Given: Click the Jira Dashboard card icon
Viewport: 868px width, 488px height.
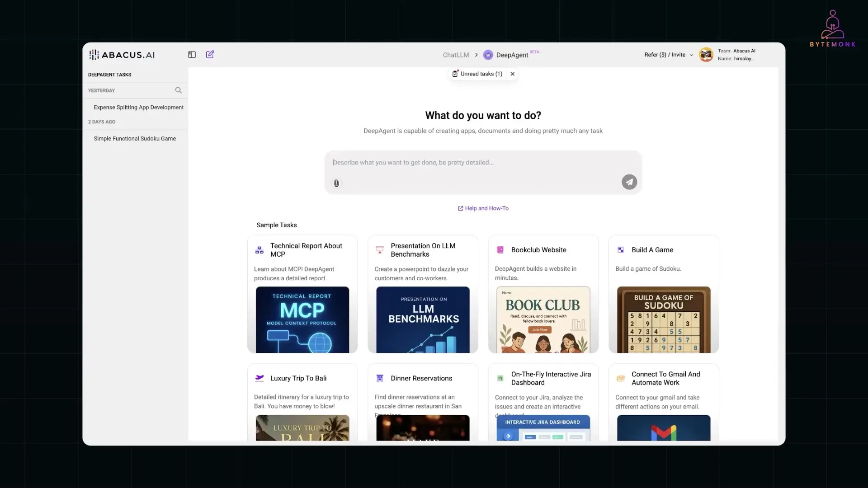Looking at the screenshot, I should pos(500,378).
